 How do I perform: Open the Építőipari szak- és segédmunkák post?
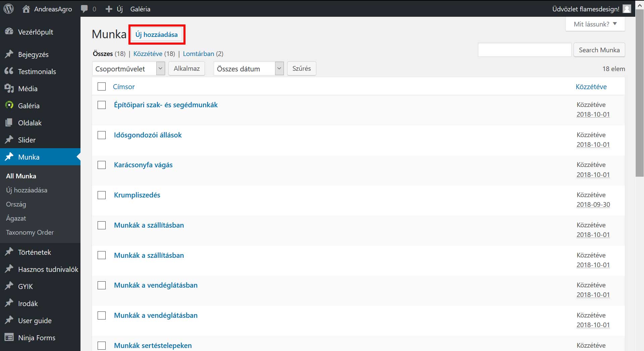[166, 105]
